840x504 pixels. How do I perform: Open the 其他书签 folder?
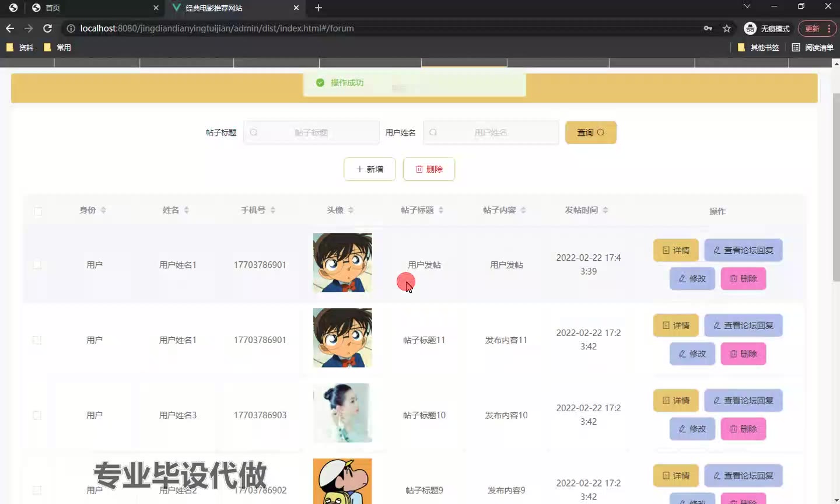tap(758, 47)
